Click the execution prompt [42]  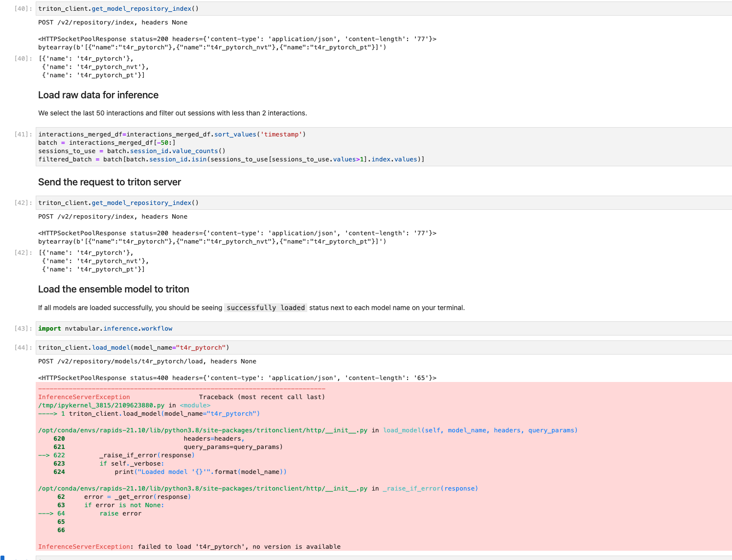[x=22, y=202]
